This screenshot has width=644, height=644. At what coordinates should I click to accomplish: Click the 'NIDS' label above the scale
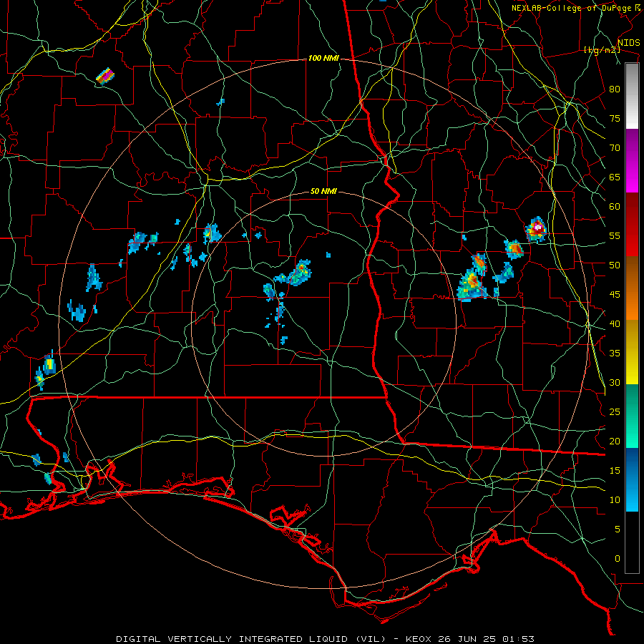[628, 43]
